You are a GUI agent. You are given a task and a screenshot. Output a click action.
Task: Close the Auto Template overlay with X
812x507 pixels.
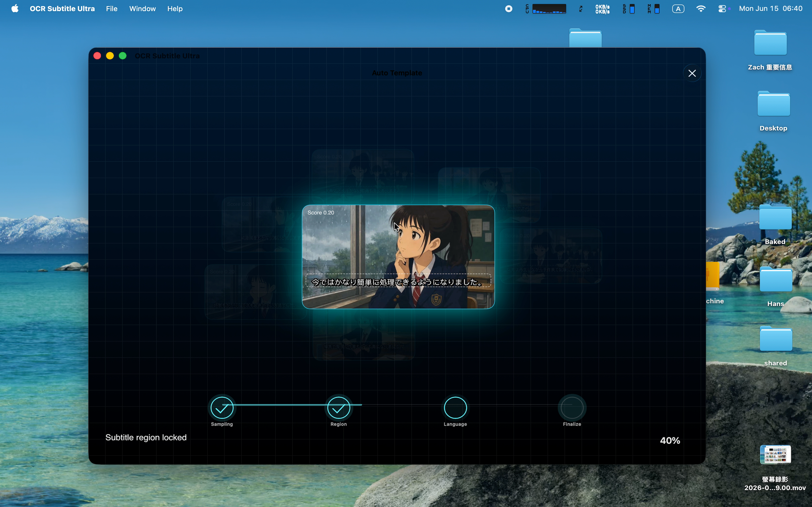pos(692,73)
